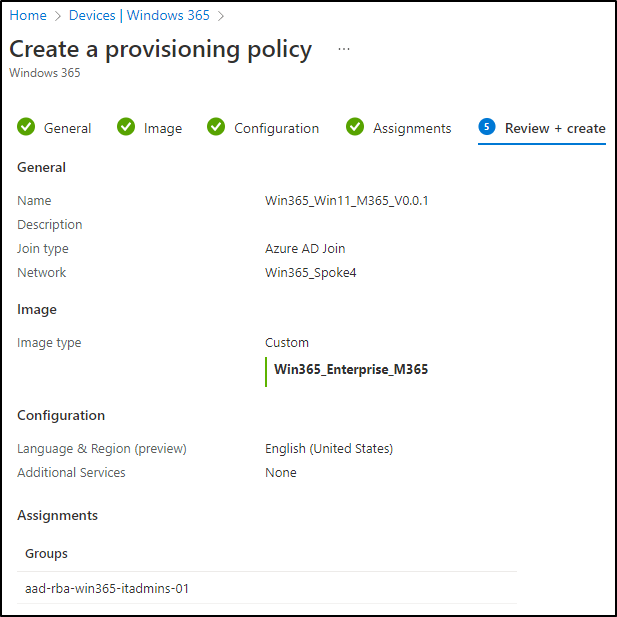The image size is (617, 617).
Task: Click the Win365_Enterprise_M365 image name
Action: 351,369
